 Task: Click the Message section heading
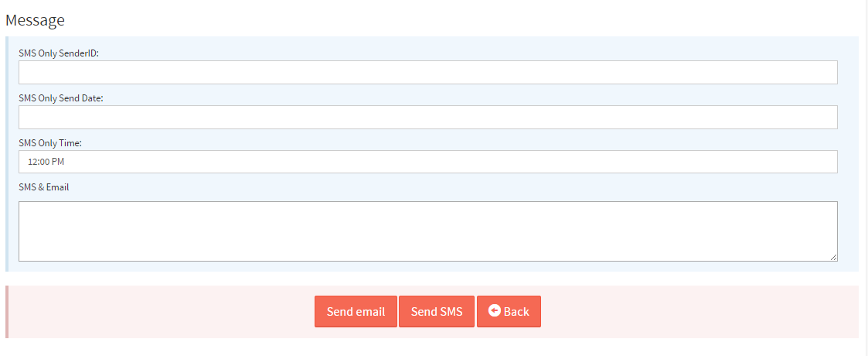35,20
